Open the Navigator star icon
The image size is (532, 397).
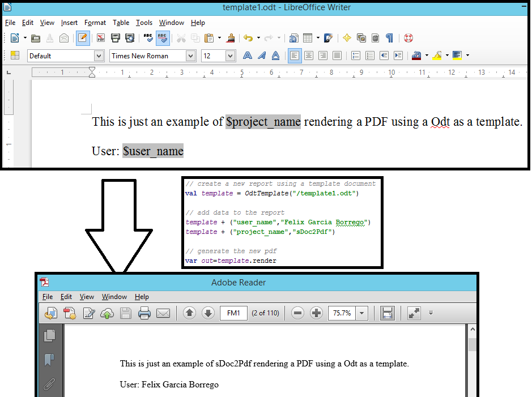pyautogui.click(x=347, y=38)
